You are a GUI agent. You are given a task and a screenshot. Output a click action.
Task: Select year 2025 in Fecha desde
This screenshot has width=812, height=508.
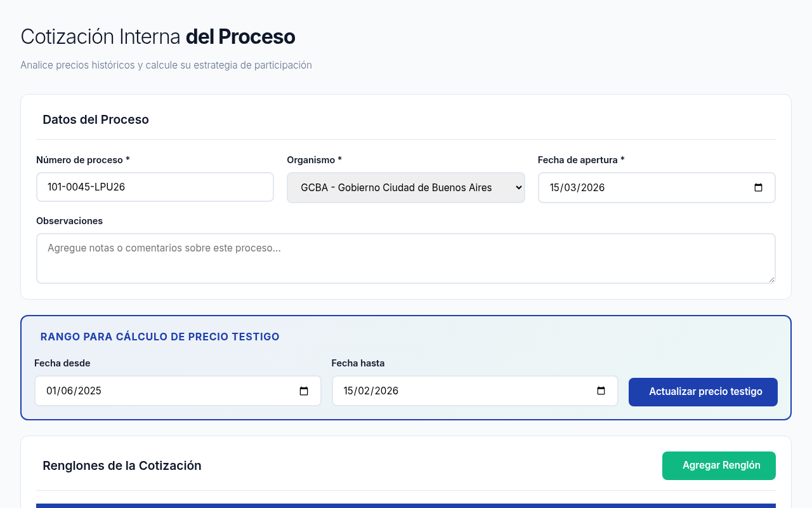click(x=89, y=391)
